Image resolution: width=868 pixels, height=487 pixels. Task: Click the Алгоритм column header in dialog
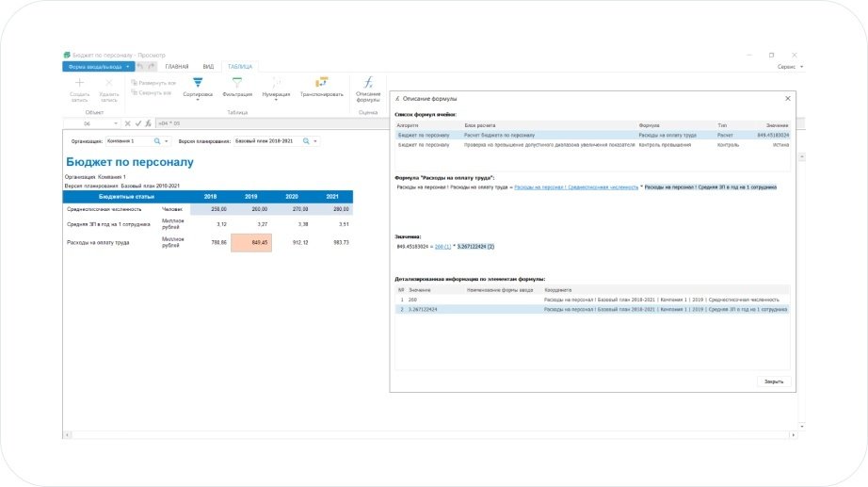[408, 126]
